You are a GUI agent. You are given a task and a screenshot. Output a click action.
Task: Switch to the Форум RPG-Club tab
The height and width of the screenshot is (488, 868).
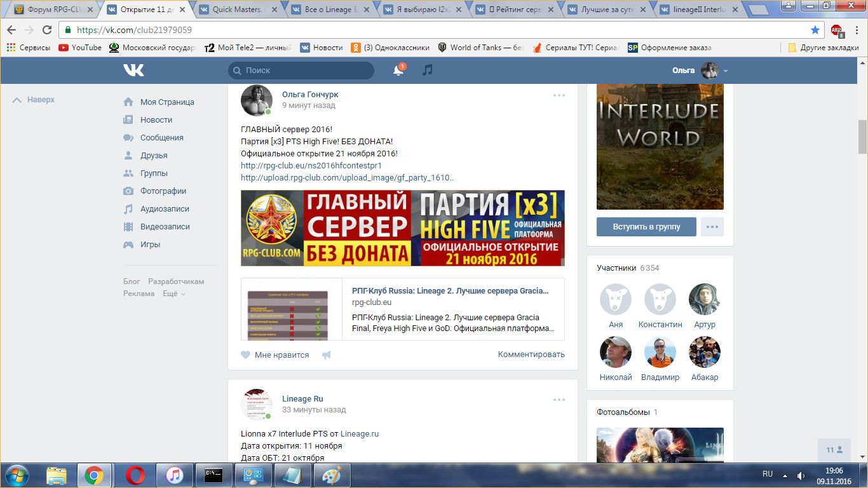pos(54,10)
